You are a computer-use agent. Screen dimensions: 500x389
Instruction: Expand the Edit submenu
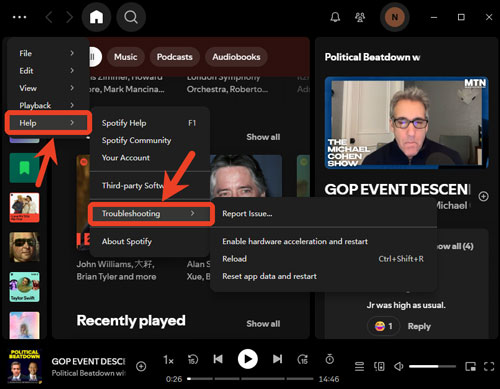47,71
